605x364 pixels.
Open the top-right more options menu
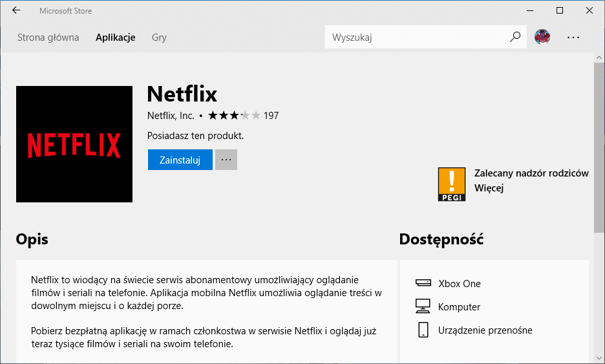pyautogui.click(x=573, y=37)
